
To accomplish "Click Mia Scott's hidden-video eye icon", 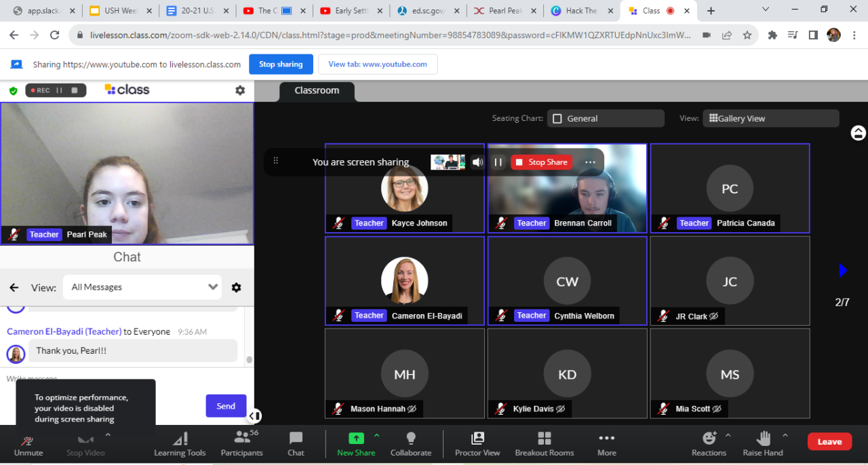I will coord(716,409).
